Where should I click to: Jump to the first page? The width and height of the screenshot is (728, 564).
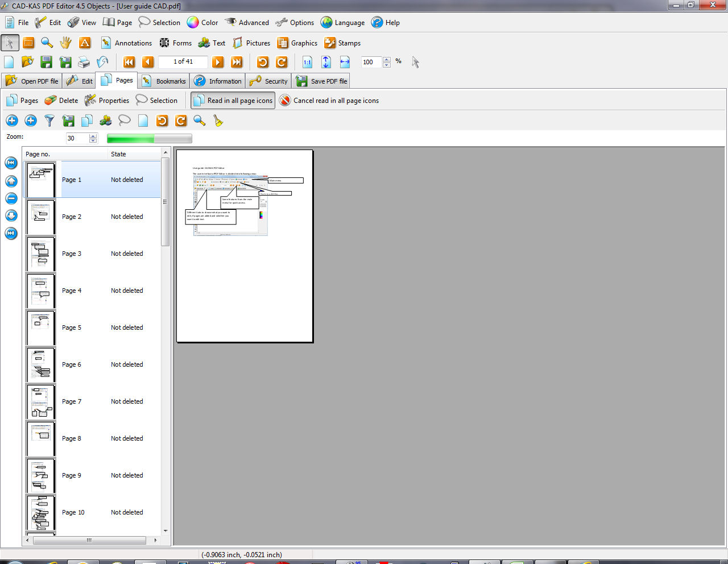point(129,62)
